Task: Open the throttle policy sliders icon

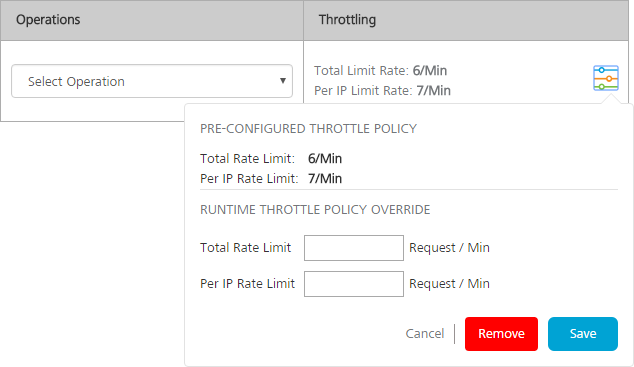Action: (x=606, y=78)
